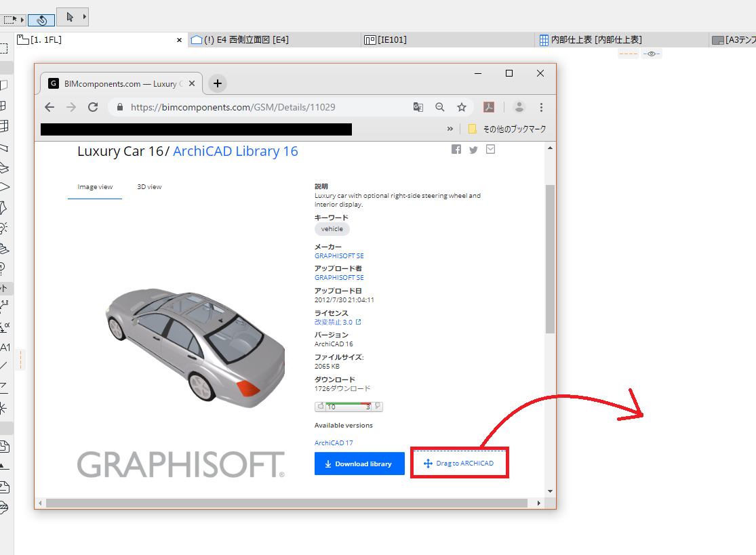Open the translate page icon
The width and height of the screenshot is (756, 555).
(x=418, y=107)
